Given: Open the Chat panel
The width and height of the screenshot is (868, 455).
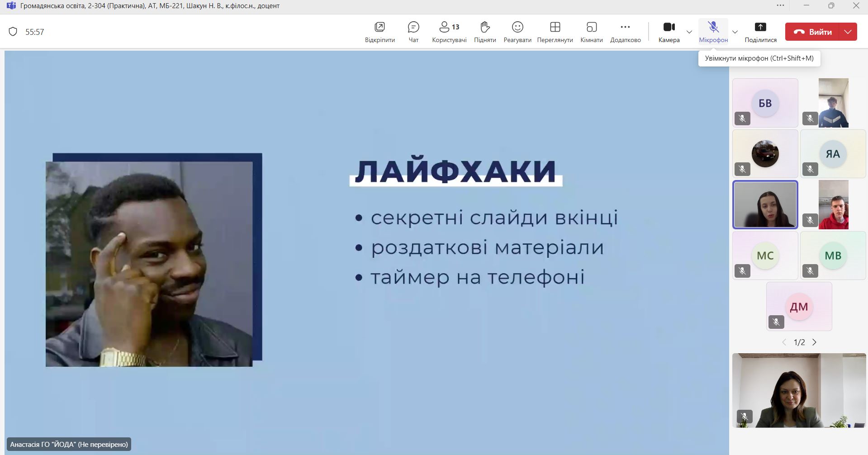Looking at the screenshot, I should 413,32.
